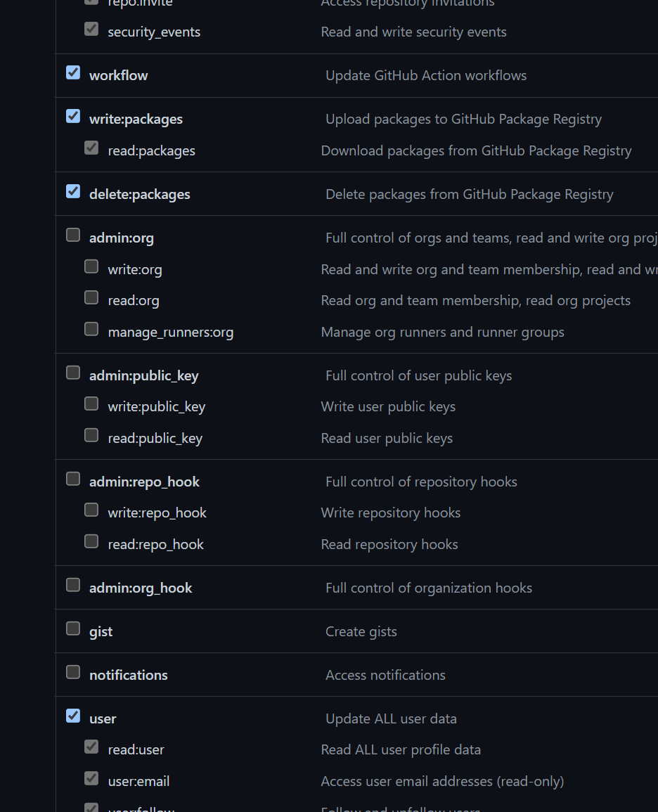This screenshot has width=658, height=812.
Task: Click 'Read user public keys' description
Action: coord(387,439)
